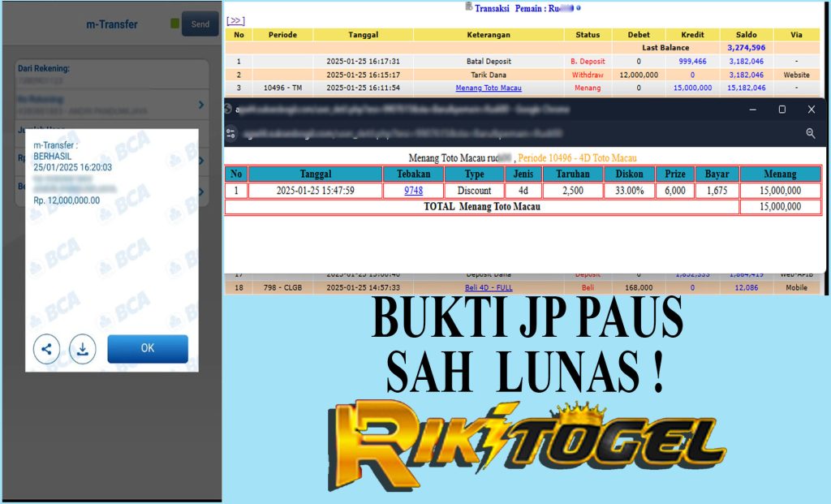Tap the download receipt icon in the dialog
Image resolution: width=831 pixels, height=504 pixels.
[83, 349]
